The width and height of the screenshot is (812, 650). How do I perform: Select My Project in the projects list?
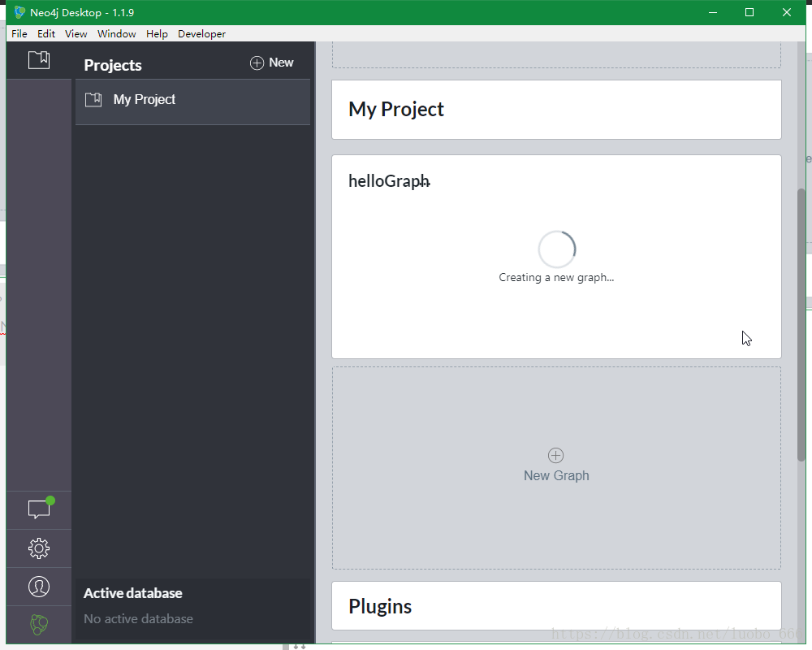(192, 102)
